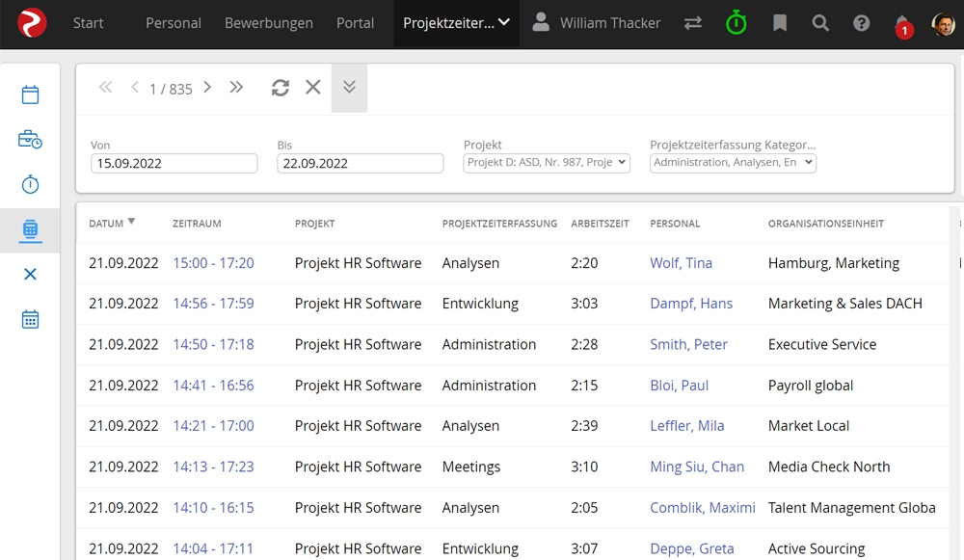Screen dimensions: 964x560
Task: Click the red Personio-style logo icon
Action: (32, 23)
